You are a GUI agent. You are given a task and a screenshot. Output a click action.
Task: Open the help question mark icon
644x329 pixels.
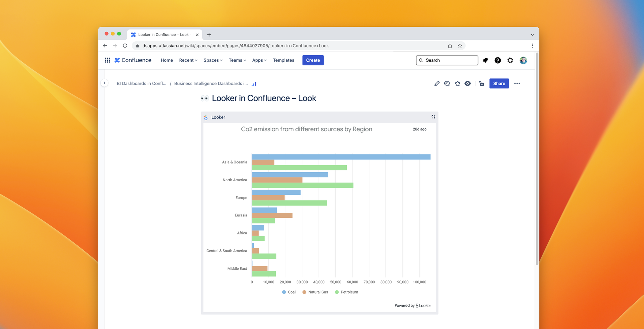tap(498, 60)
